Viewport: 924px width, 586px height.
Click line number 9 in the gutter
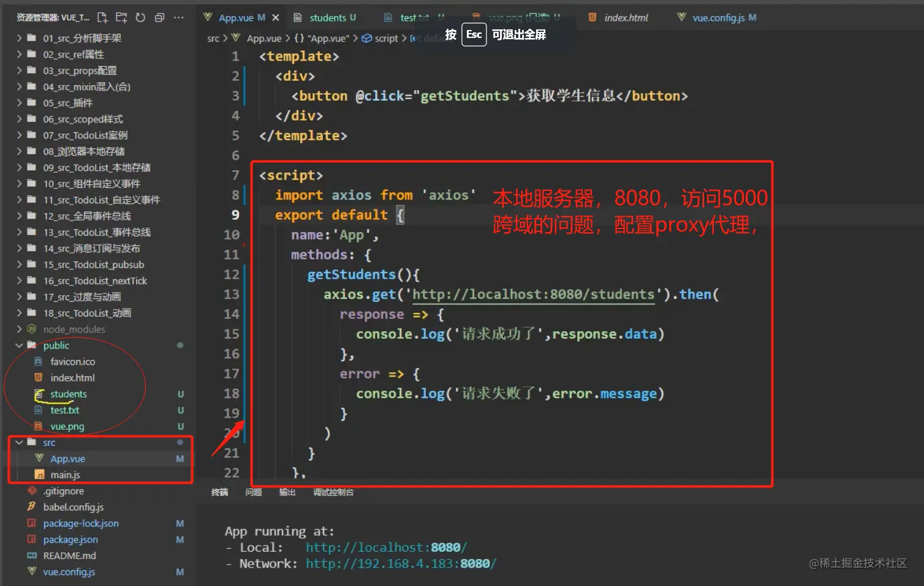tap(235, 215)
